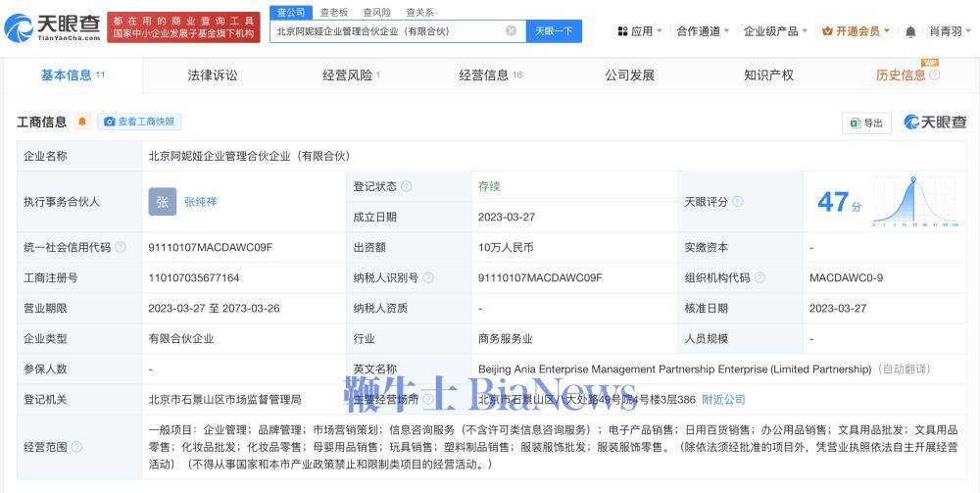Switch to the 历史信息 tab
The width and height of the screenshot is (980, 493).
tap(900, 75)
